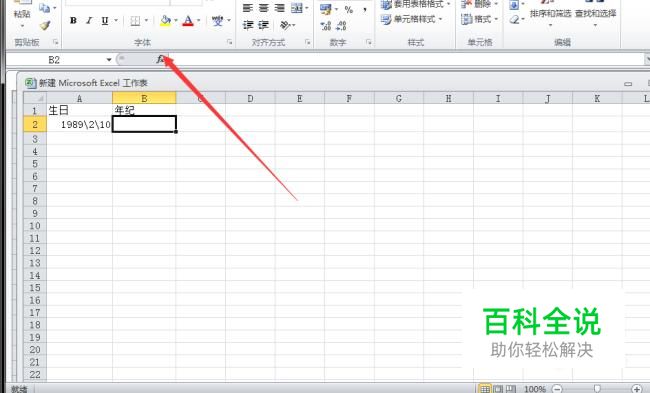Select cell B1 containing 年纪
The height and width of the screenshot is (393, 650).
coord(144,110)
